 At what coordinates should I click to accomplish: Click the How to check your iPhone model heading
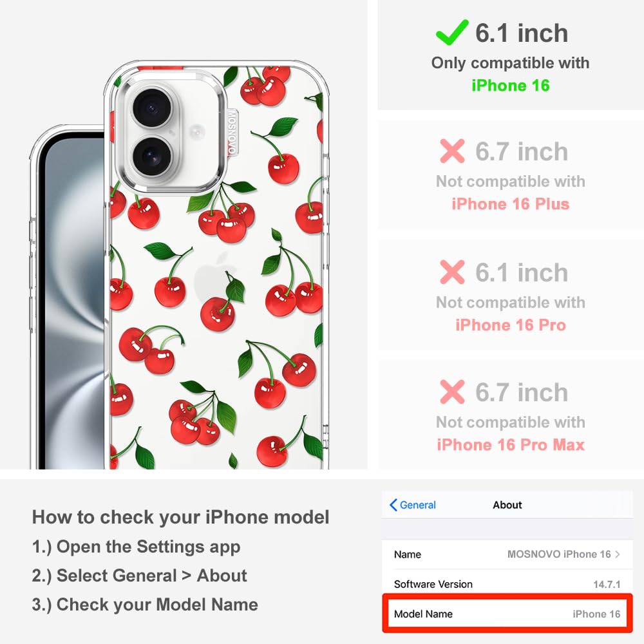(181, 516)
